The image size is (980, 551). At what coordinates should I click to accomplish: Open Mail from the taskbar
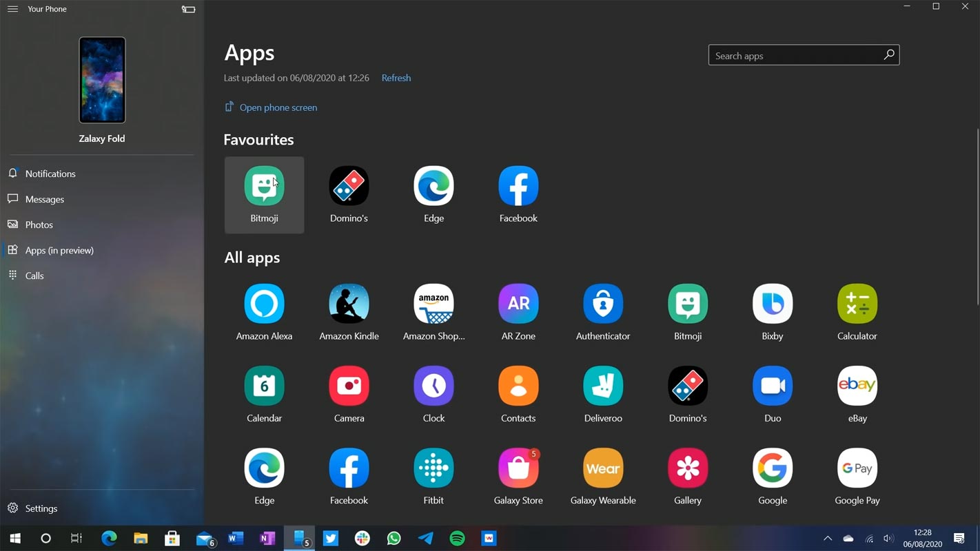(205, 538)
